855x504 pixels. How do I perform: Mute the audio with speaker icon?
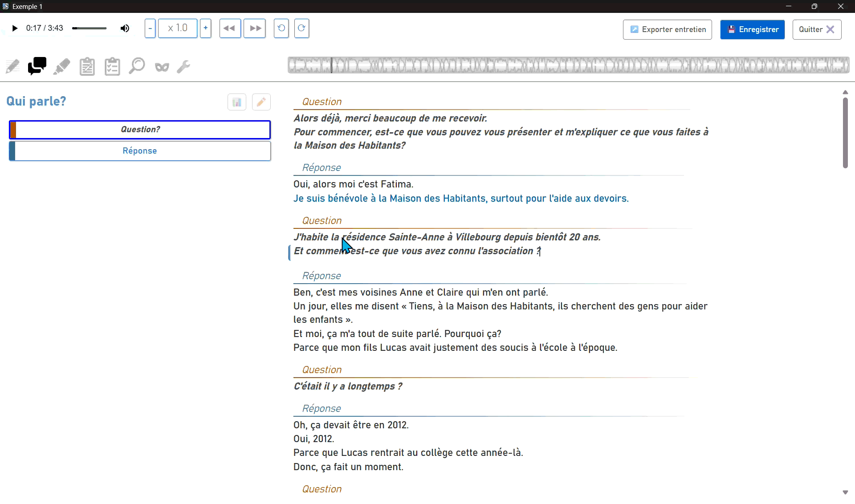[x=125, y=28]
